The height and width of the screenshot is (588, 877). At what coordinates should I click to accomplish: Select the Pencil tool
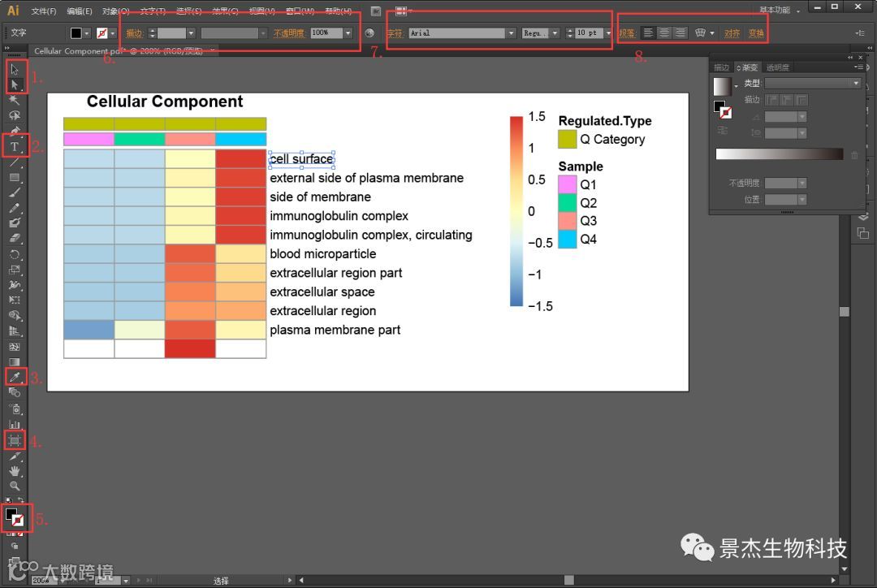[x=15, y=208]
